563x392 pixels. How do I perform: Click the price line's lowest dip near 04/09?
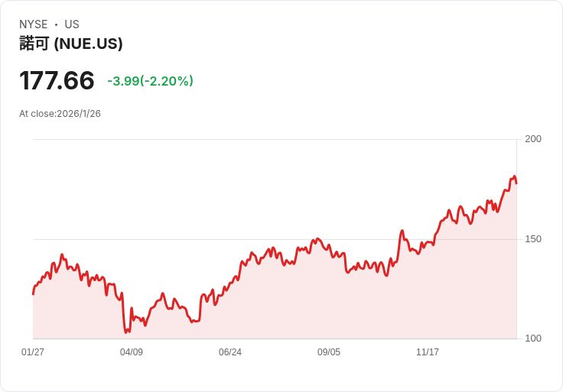126,332
